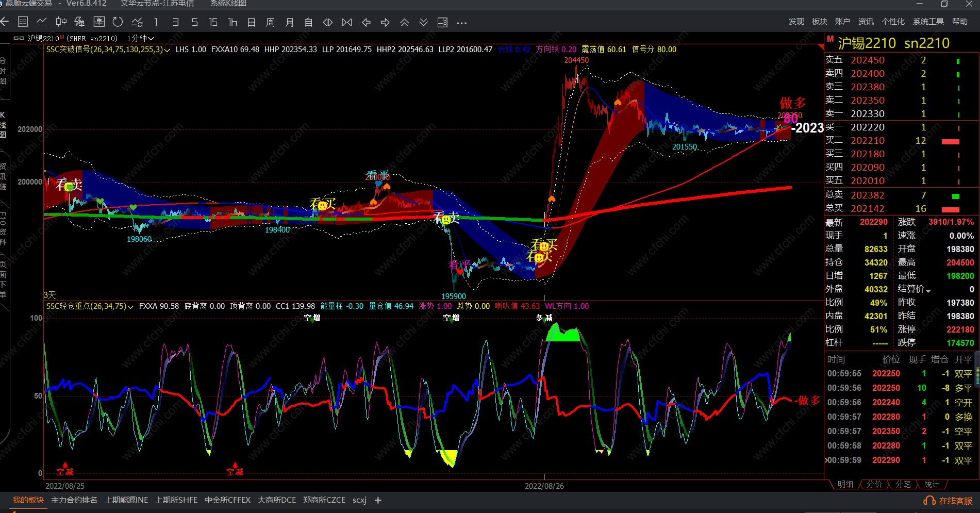Select 上期所SHFE bottom tab
This screenshot has height=513, width=980.
tap(176, 500)
